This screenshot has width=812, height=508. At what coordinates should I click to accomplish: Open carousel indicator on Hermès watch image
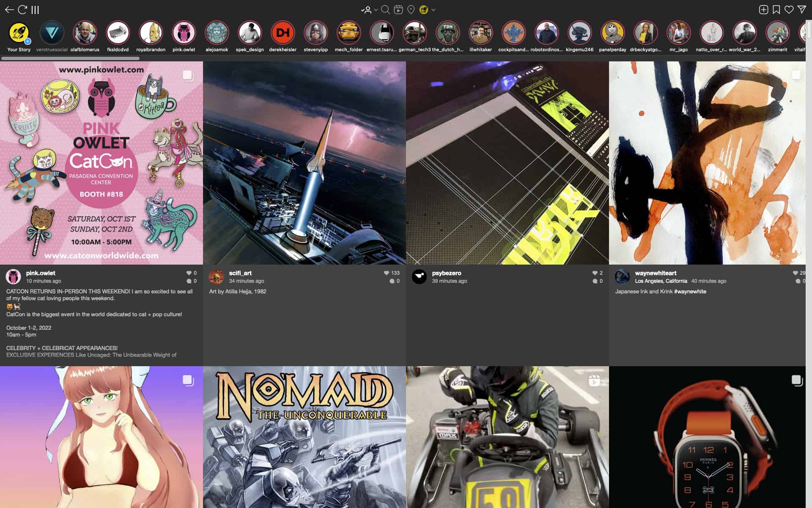click(x=797, y=380)
